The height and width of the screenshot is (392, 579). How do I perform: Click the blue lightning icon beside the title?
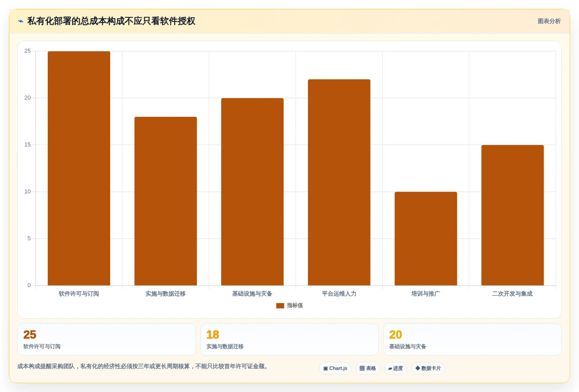coord(21,21)
